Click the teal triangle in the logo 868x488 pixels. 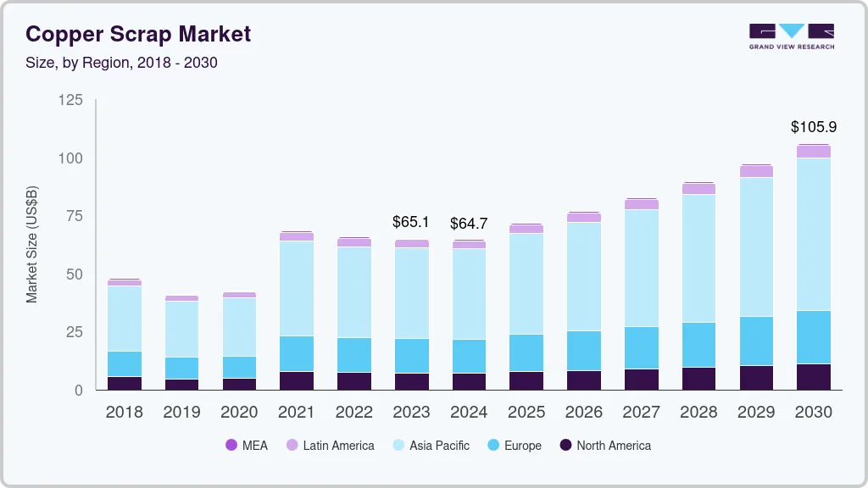791,30
